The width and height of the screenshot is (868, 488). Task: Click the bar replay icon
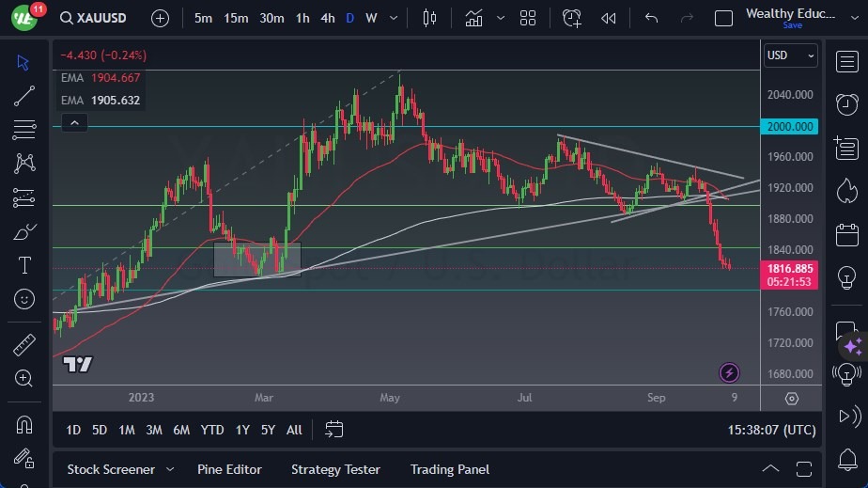609,18
